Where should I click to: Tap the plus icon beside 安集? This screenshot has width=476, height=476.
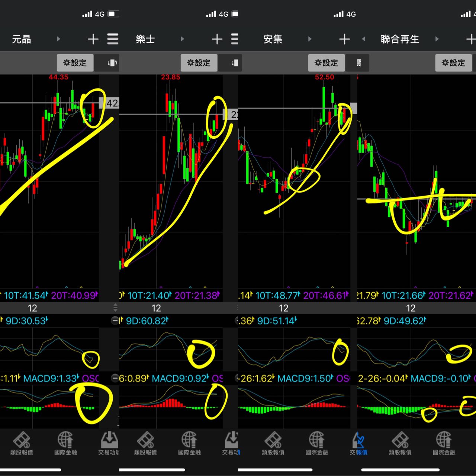pos(344,39)
